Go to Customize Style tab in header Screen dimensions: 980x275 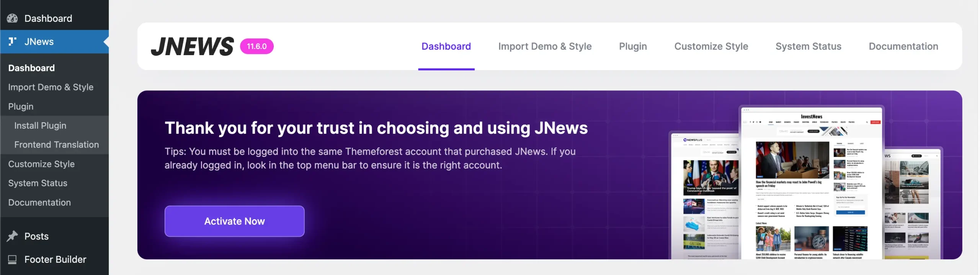(711, 46)
